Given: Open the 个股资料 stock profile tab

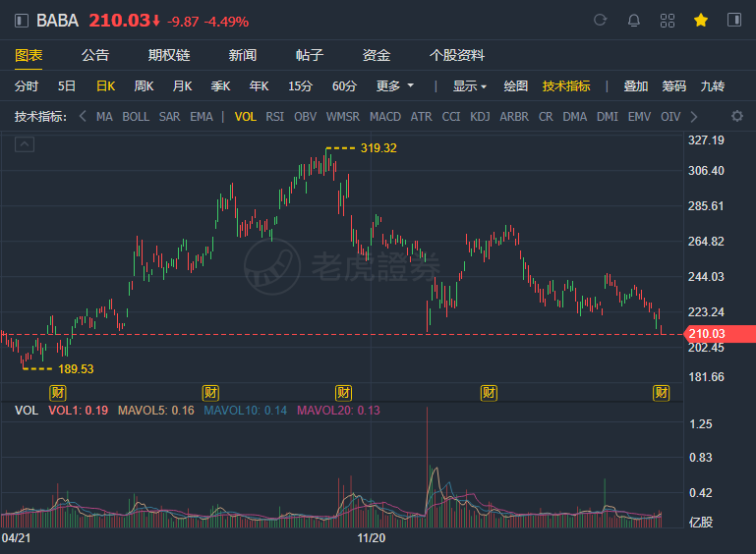Looking at the screenshot, I should 456,55.
